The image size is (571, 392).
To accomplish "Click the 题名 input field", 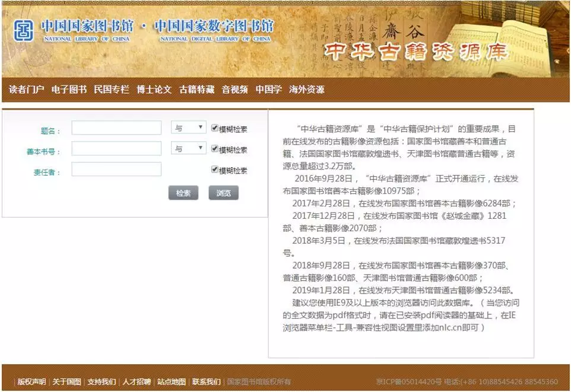I will [x=116, y=128].
